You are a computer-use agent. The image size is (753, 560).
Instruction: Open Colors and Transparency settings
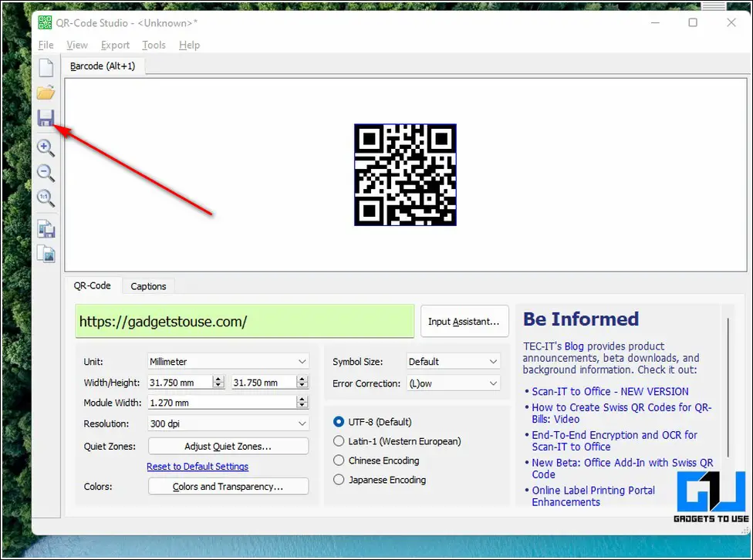tap(228, 486)
